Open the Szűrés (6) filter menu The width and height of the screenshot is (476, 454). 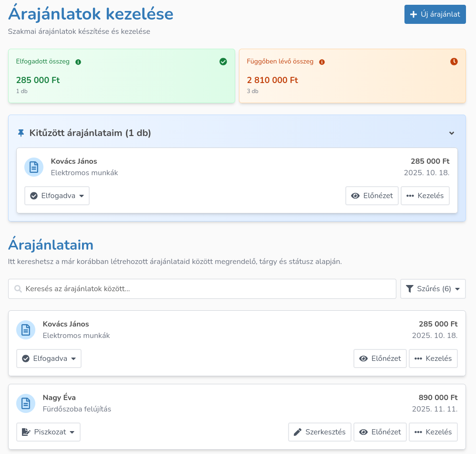pos(433,288)
